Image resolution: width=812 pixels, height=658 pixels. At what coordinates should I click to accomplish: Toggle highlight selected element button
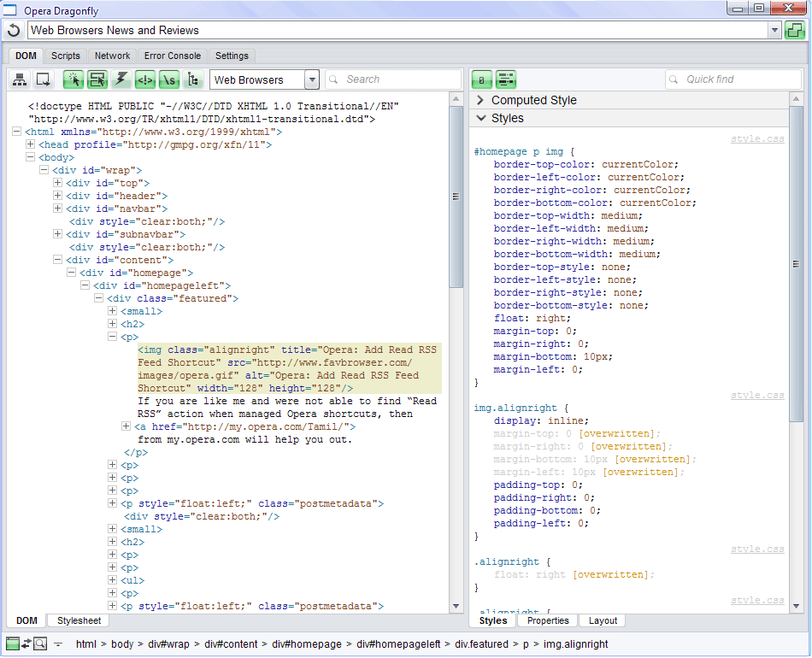[97, 79]
